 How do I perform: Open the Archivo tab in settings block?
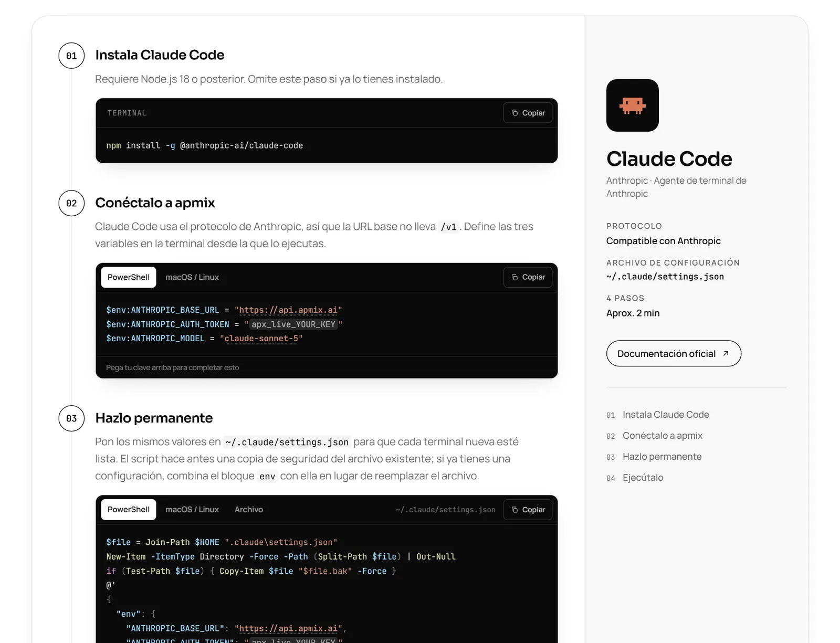click(249, 510)
